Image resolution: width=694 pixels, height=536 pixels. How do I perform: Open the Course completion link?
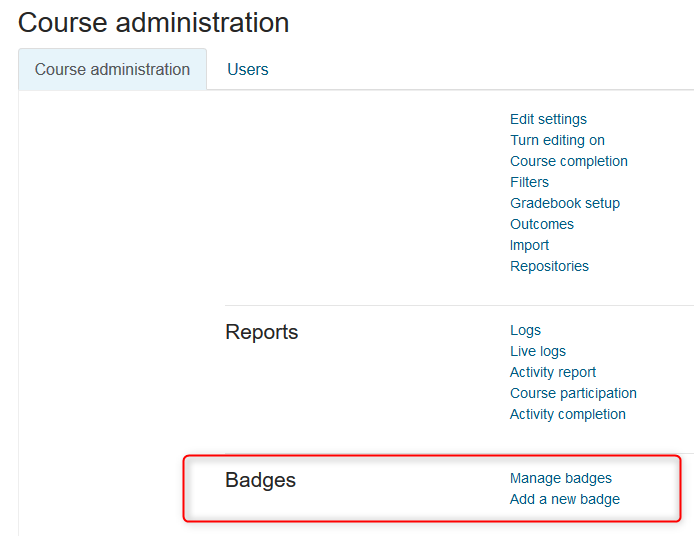[x=569, y=161]
